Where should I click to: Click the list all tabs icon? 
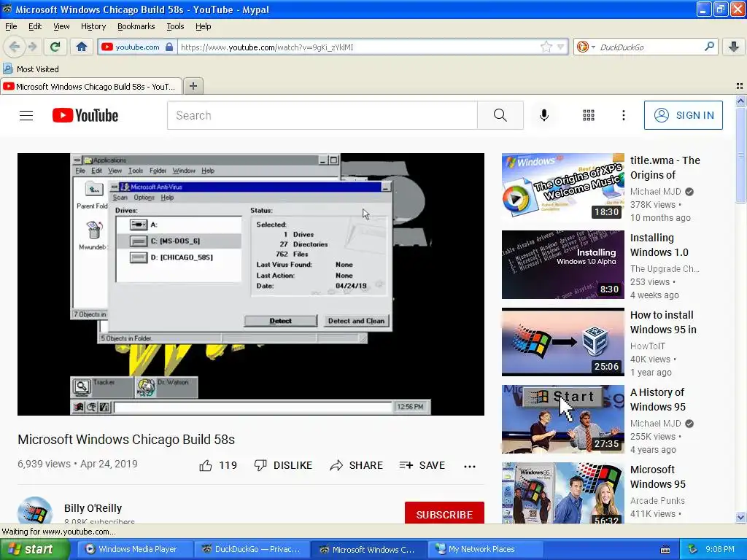click(740, 86)
